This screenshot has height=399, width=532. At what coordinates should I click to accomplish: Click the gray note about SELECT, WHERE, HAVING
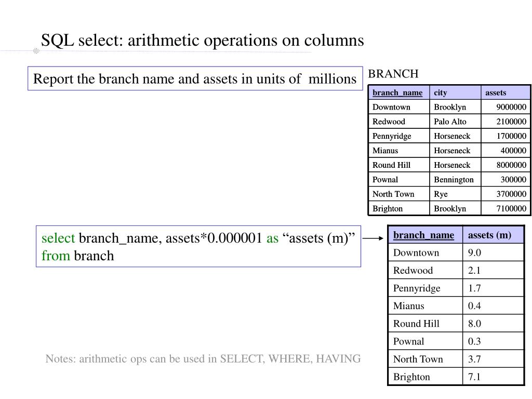[203, 359]
